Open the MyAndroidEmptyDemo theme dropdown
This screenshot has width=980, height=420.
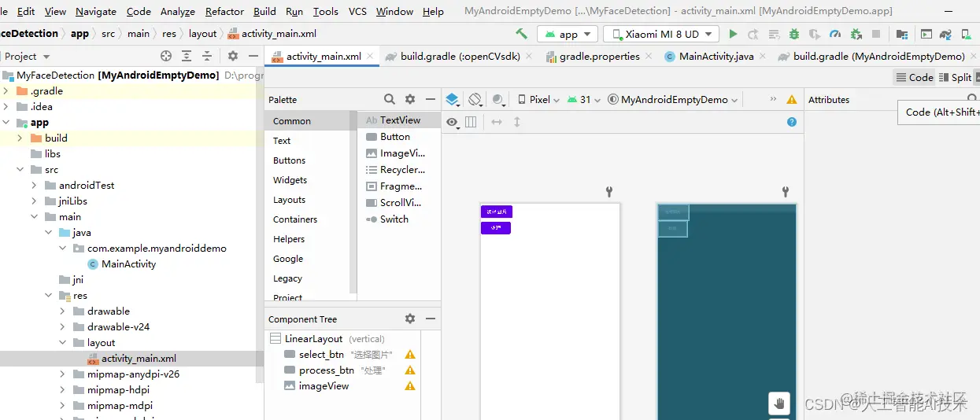tap(673, 100)
